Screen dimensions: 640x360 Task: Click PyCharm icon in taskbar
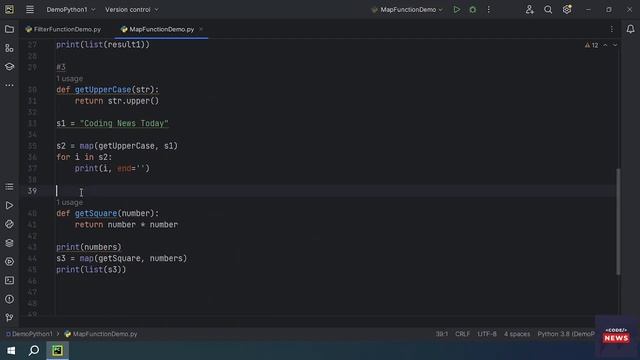click(57, 351)
